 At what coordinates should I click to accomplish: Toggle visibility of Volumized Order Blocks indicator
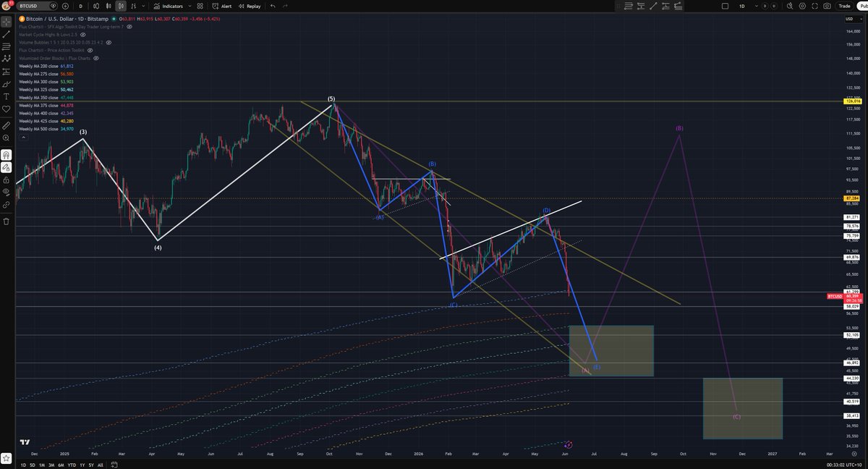(96, 58)
